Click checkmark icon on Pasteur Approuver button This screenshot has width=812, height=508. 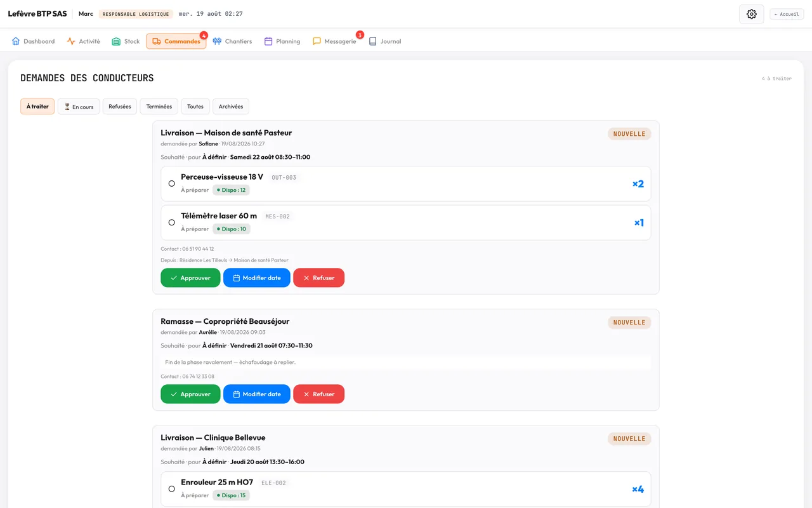point(174,278)
